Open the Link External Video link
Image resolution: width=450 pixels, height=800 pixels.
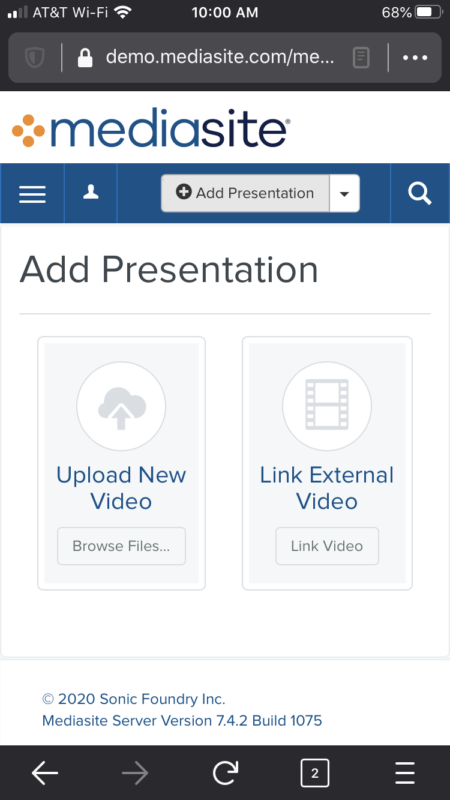click(327, 488)
